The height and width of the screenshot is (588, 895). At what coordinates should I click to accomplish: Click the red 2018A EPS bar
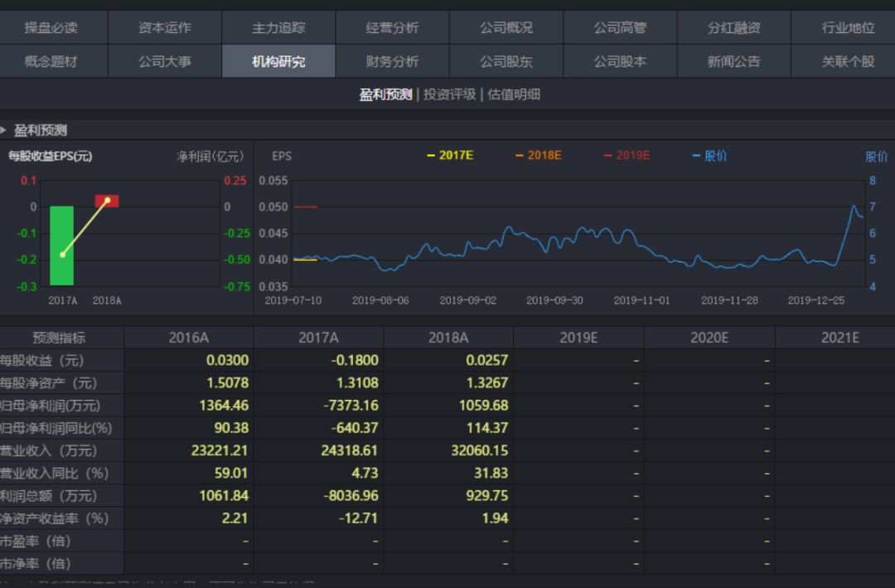[107, 201]
